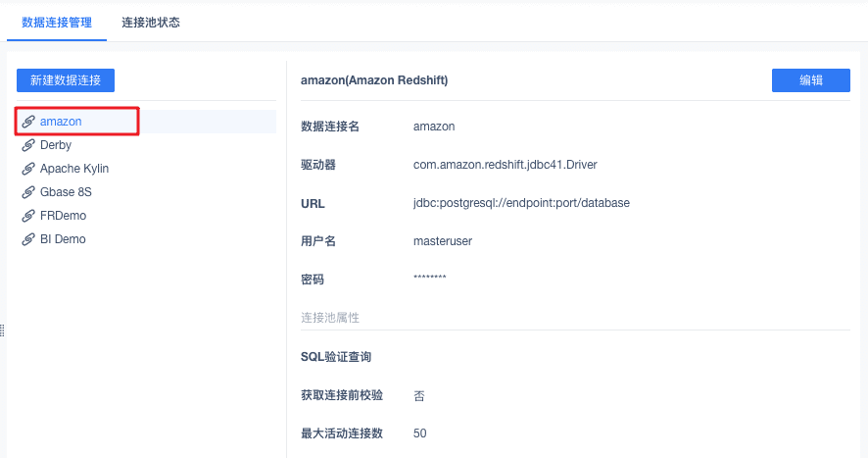Click the 数据连接名 value amazon
The height and width of the screenshot is (458, 868).
click(434, 127)
